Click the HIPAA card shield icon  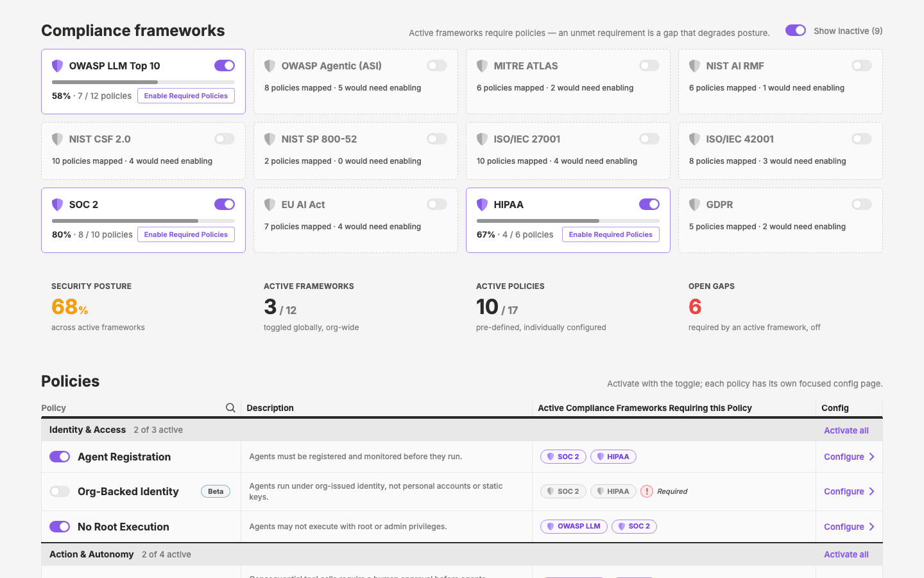(x=482, y=204)
